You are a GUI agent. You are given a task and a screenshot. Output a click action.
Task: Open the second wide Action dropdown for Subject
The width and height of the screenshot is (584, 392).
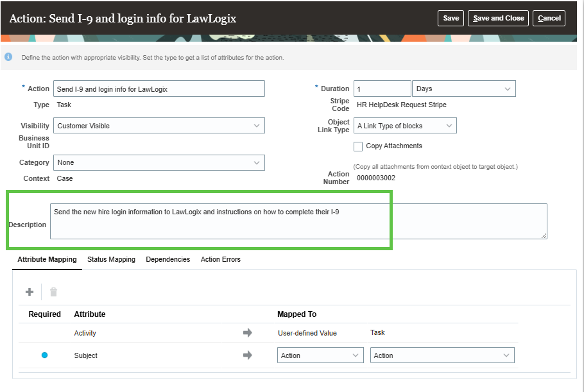(x=442, y=355)
